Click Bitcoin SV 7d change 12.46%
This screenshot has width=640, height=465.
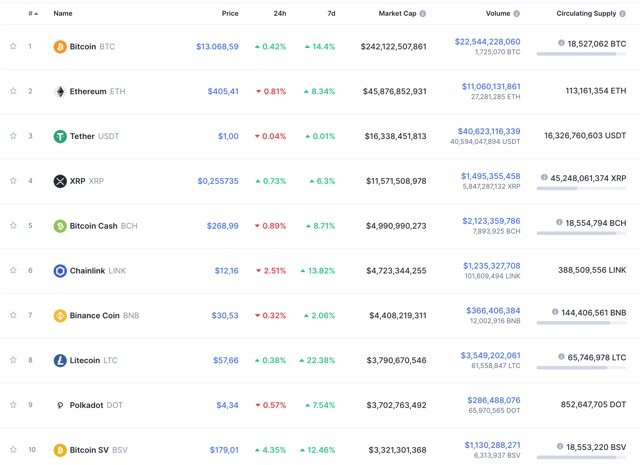[x=318, y=450]
